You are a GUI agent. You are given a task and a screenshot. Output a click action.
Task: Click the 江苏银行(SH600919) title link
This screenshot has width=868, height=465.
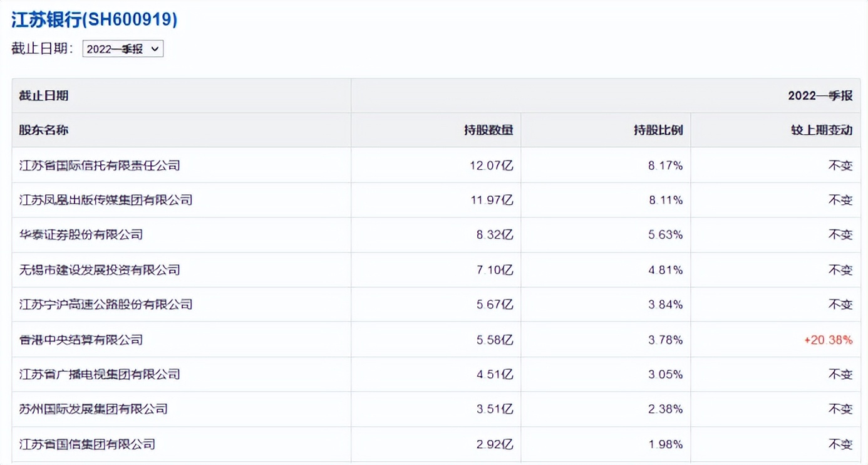95,19
